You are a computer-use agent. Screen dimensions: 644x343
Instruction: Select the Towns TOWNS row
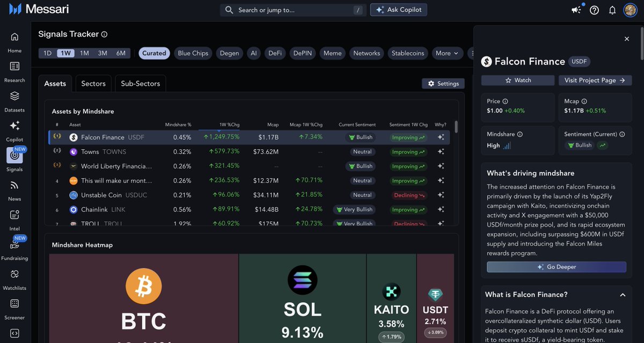click(249, 152)
